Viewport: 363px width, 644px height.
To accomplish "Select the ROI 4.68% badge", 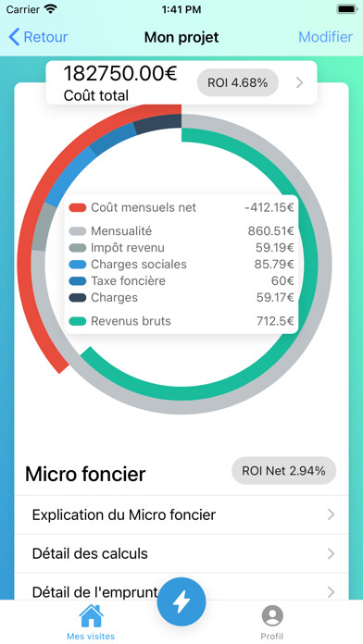I will click(x=238, y=82).
